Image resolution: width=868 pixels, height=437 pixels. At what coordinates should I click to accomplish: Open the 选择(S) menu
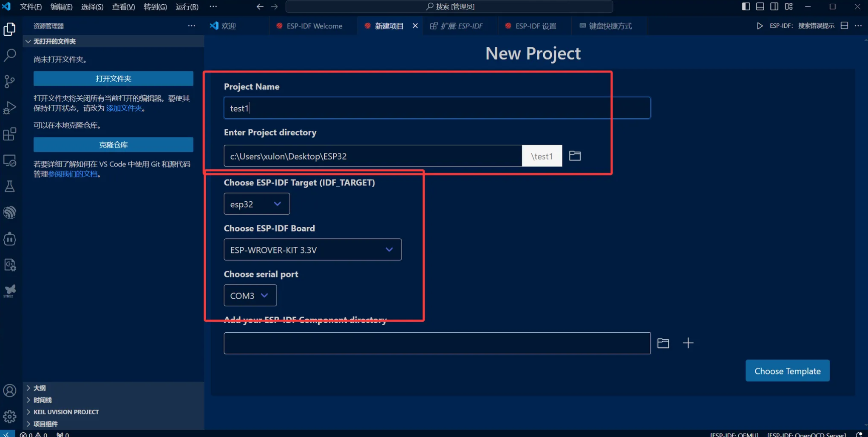92,6
